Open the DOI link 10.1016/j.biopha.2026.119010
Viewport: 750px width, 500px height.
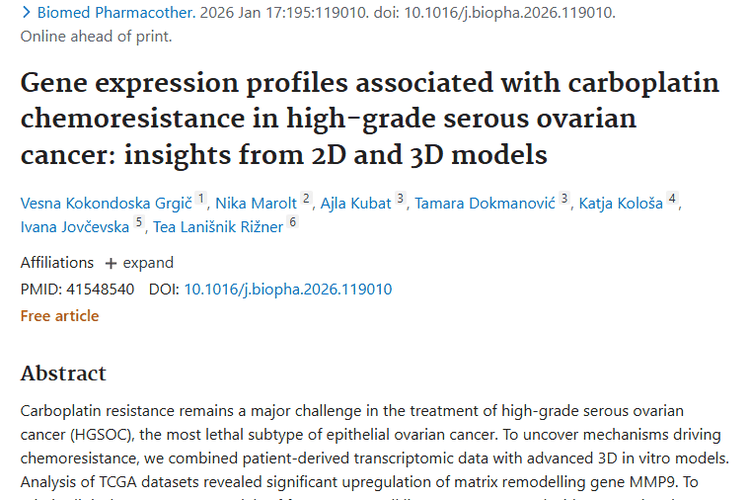[x=288, y=290]
